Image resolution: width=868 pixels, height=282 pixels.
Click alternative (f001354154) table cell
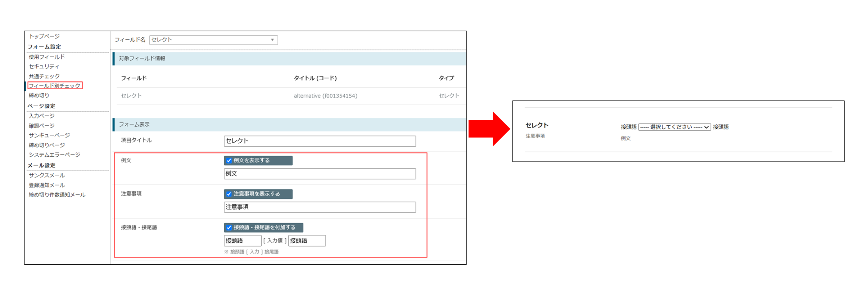pos(326,96)
